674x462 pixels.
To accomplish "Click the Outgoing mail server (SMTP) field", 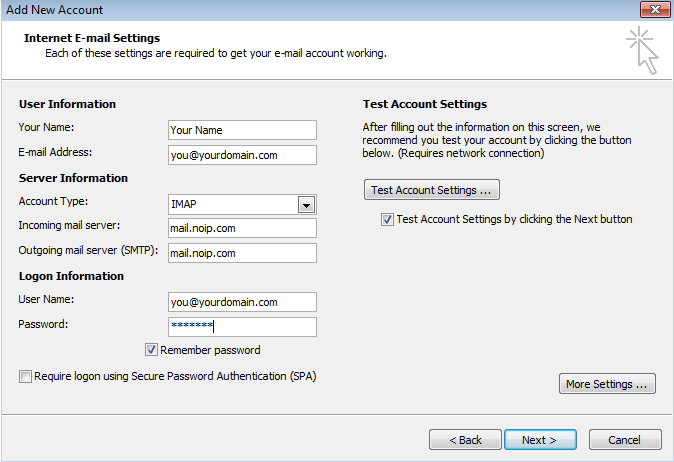I will pyautogui.click(x=242, y=253).
